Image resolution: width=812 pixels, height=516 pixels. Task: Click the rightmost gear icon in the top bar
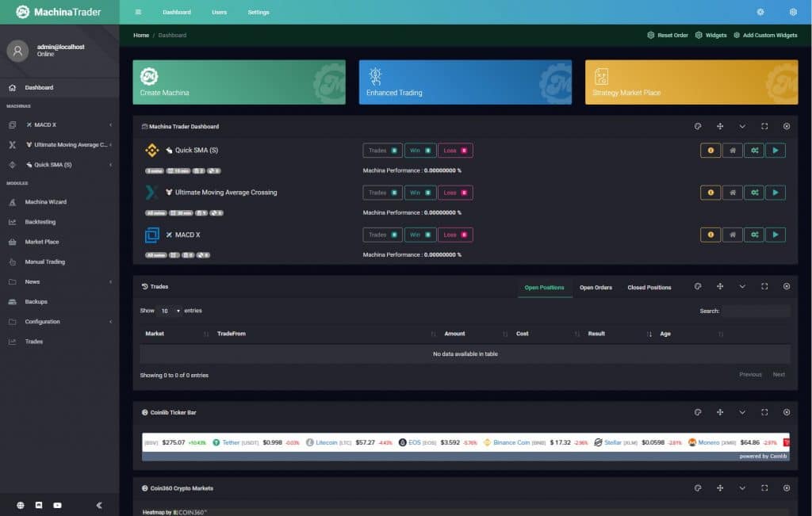pos(793,12)
